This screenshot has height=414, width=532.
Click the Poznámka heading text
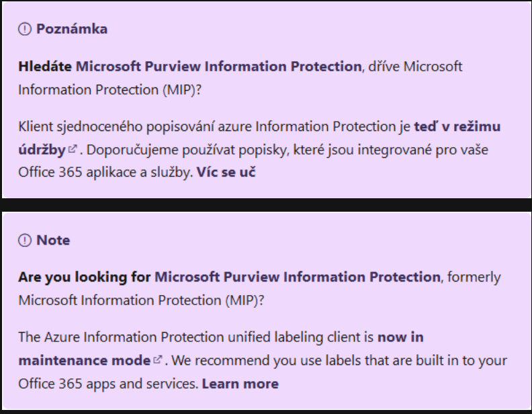pyautogui.click(x=71, y=29)
